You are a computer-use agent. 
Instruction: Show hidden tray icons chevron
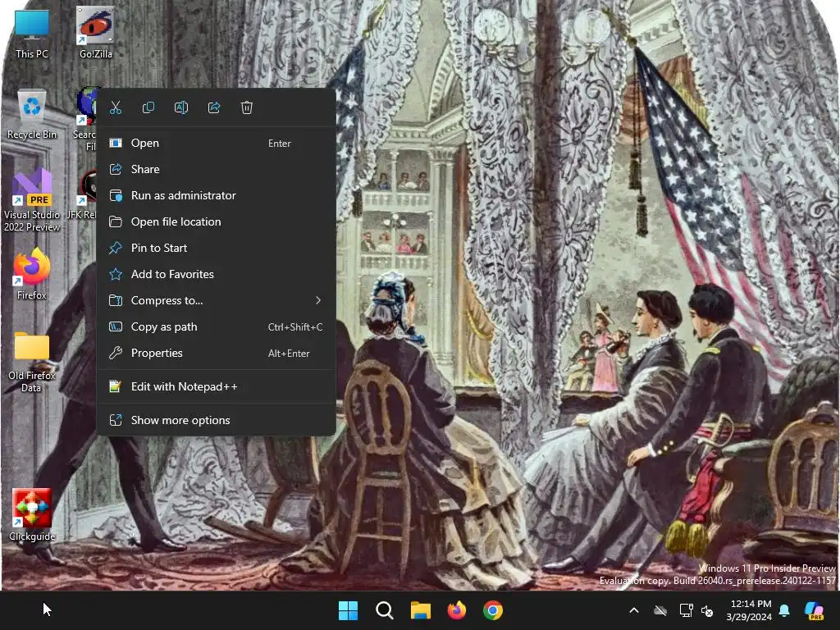point(634,610)
